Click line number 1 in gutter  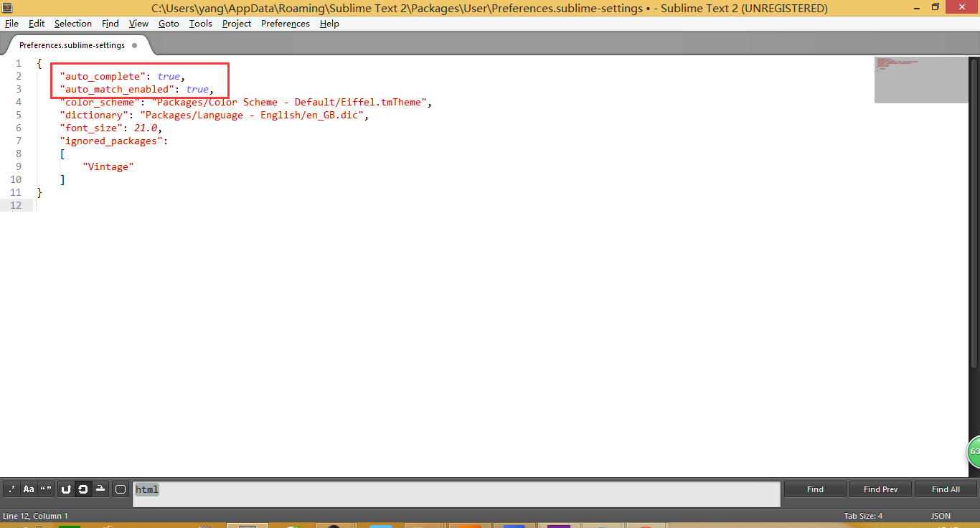click(19, 63)
